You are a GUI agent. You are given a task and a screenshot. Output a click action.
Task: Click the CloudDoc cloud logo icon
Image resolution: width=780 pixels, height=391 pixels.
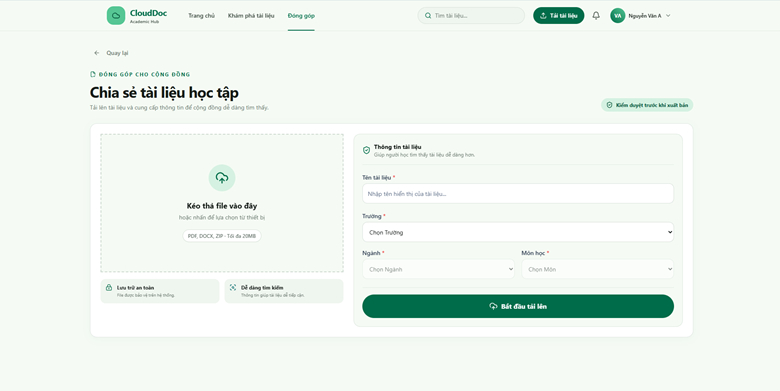coord(115,15)
